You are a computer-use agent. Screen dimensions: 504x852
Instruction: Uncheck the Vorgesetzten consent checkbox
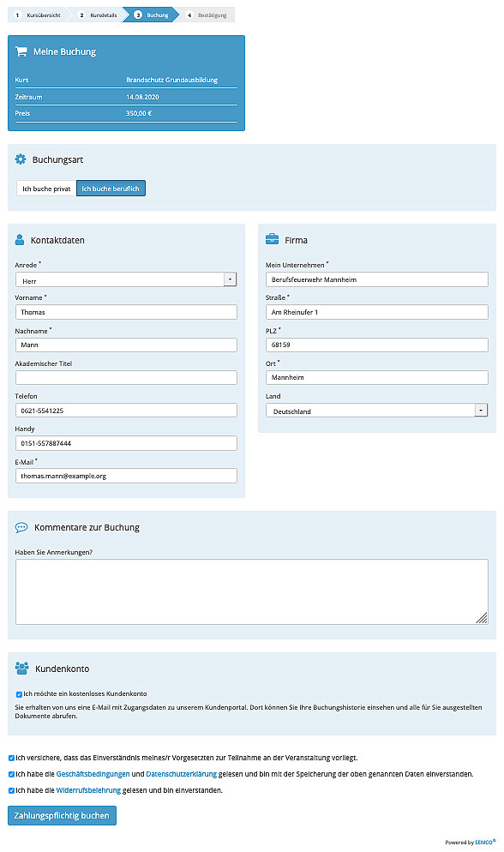click(x=11, y=758)
